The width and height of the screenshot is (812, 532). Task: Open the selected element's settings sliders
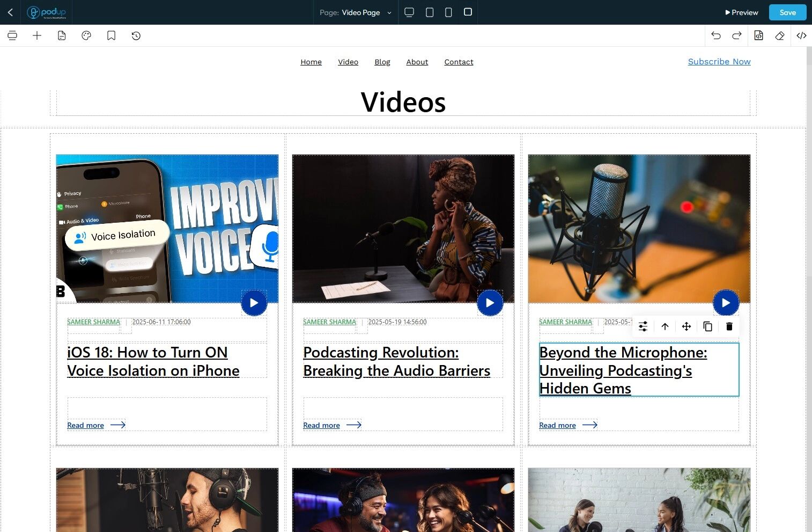click(643, 326)
